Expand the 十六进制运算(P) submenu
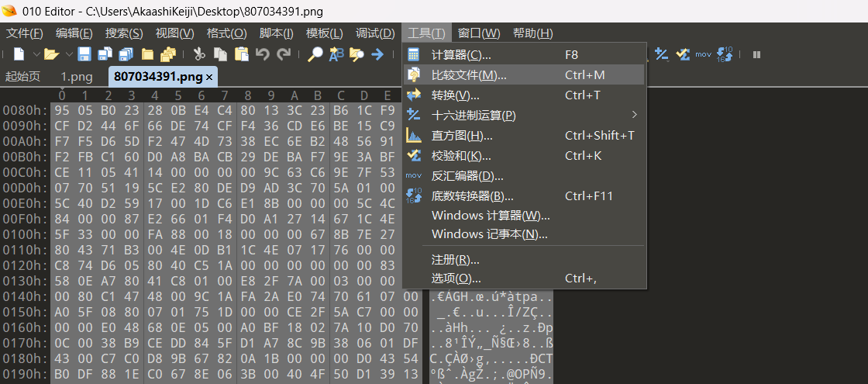868x384 pixels. tap(524, 116)
